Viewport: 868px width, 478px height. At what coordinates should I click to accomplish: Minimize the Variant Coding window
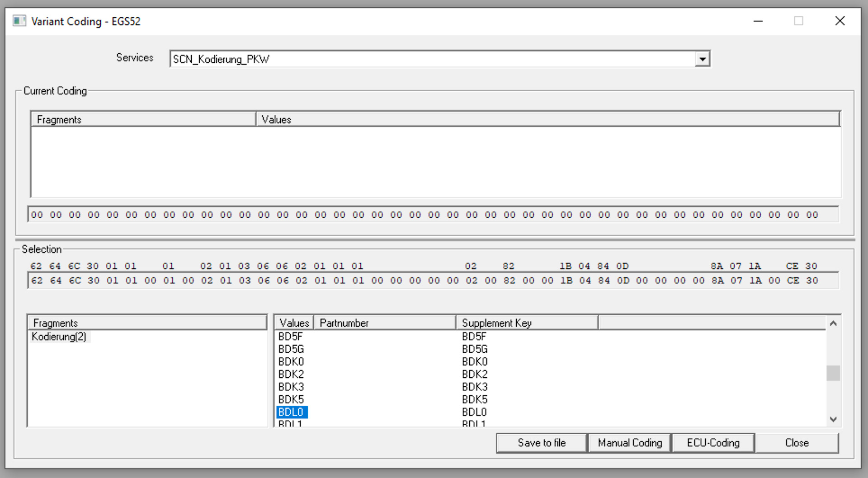(x=758, y=21)
